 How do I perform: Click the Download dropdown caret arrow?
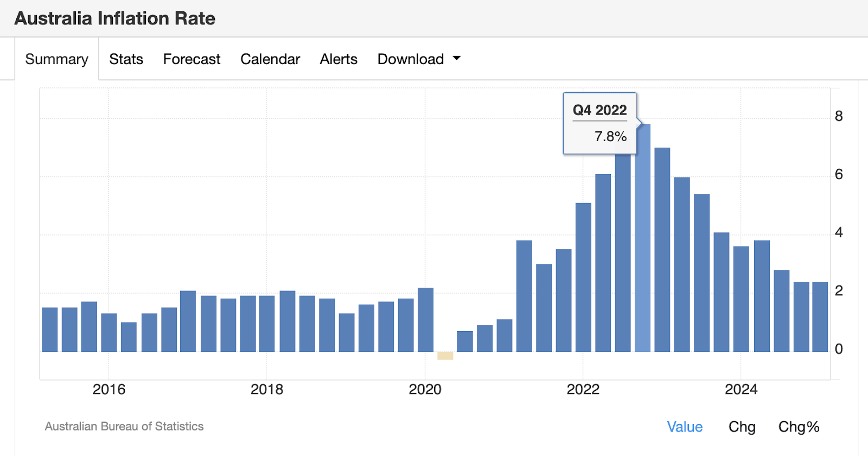[x=457, y=58]
